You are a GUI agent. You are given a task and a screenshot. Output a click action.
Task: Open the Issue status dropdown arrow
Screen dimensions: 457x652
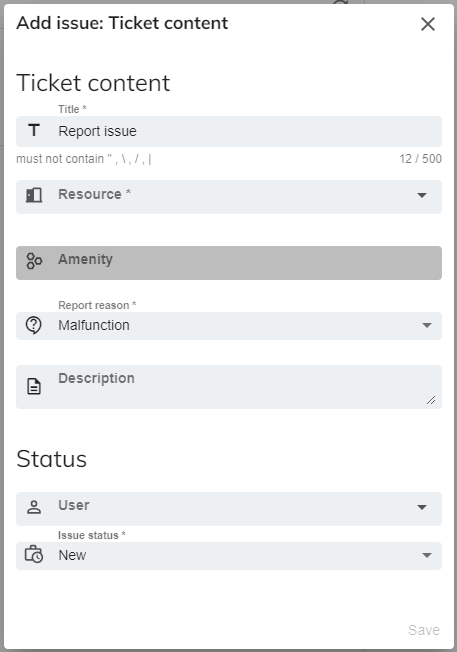tap(427, 556)
